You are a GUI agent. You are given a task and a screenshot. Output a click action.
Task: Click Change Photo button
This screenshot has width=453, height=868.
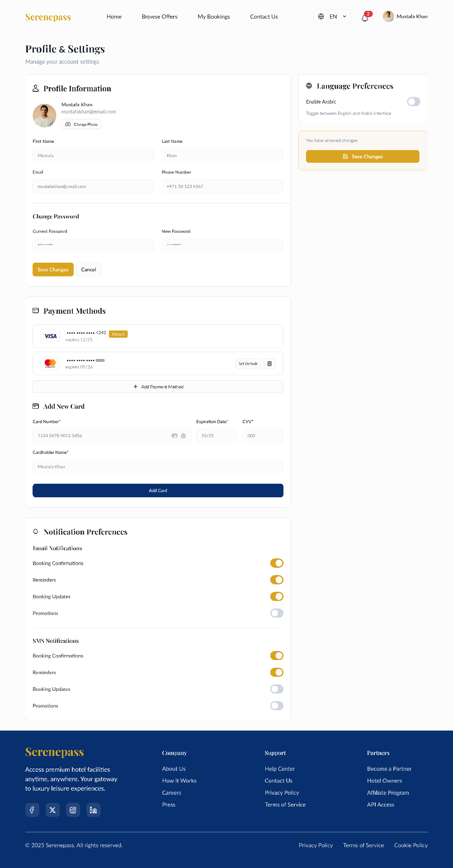[81, 124]
